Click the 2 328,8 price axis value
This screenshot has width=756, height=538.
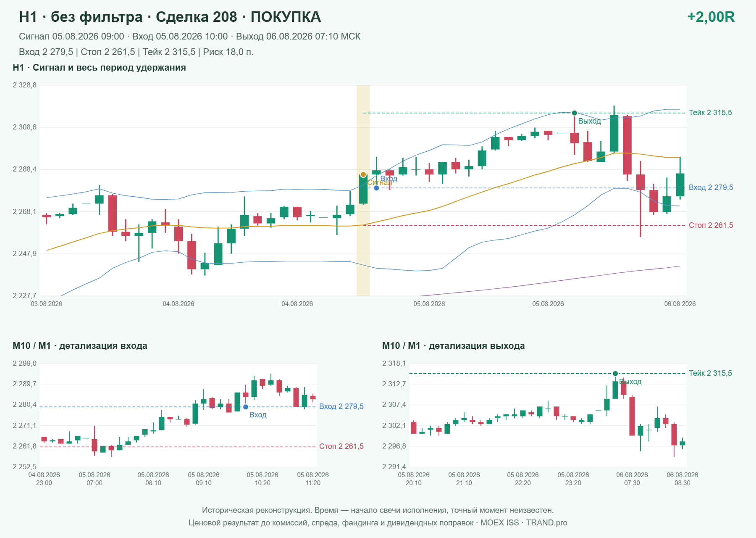tap(24, 85)
